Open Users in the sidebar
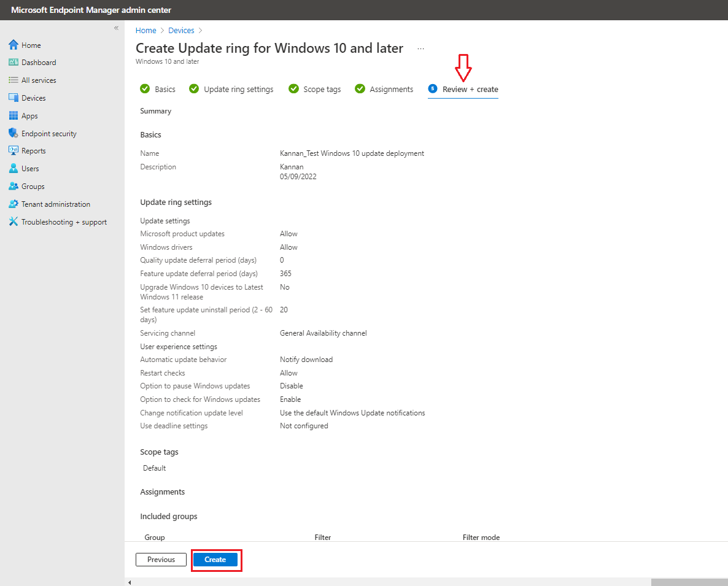The image size is (728, 586). [x=30, y=168]
